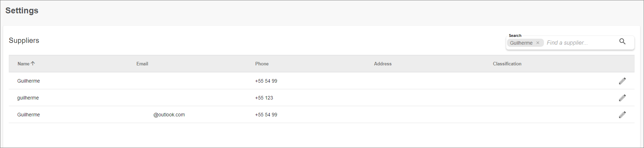Sort by Address column header
The image size is (644, 148).
coord(383,64)
